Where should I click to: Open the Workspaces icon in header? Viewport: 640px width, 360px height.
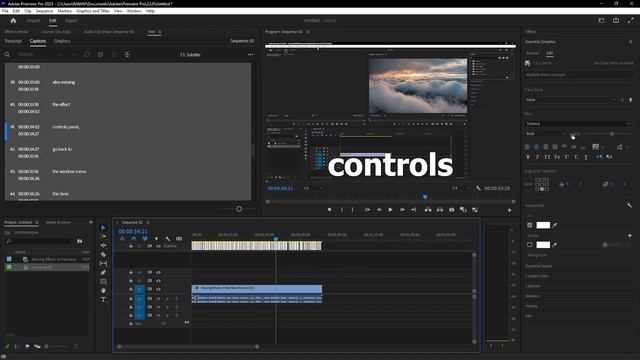point(601,20)
